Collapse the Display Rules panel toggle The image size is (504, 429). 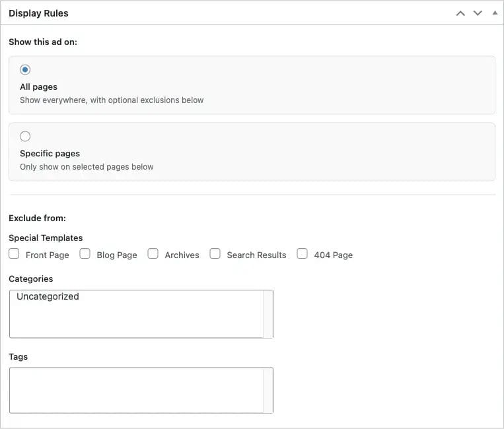[495, 13]
